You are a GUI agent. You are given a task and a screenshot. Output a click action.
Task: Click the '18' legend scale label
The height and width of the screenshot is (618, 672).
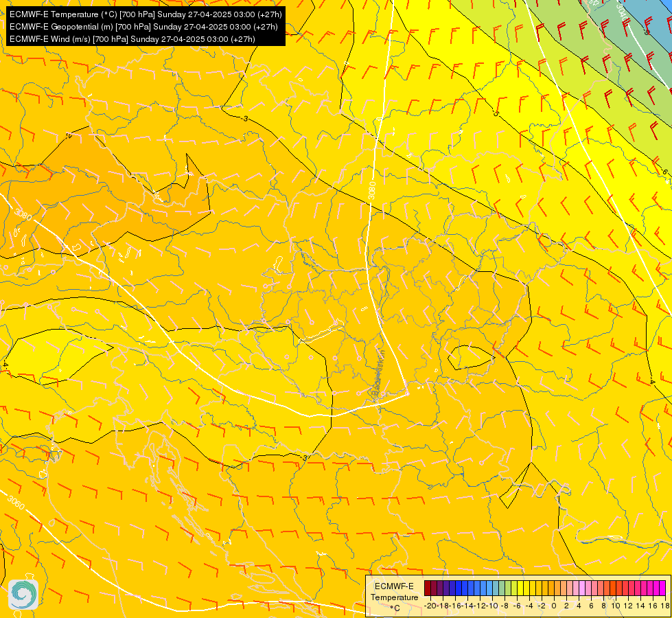(664, 606)
